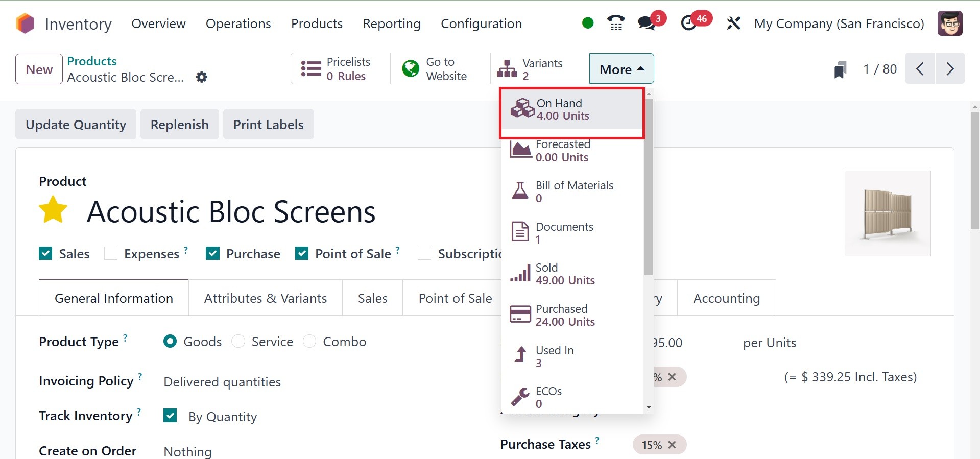This screenshot has height=459, width=980.
Task: Open the Bill of Materials entry
Action: click(x=572, y=191)
